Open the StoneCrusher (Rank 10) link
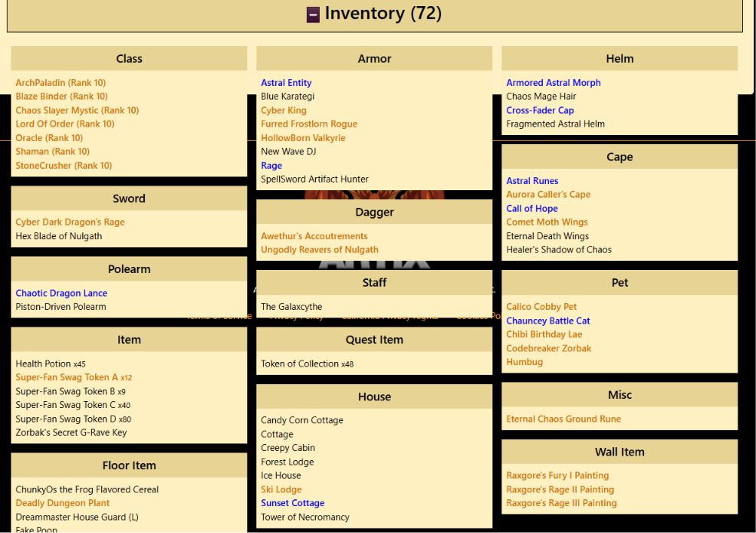756x533 pixels. click(64, 166)
